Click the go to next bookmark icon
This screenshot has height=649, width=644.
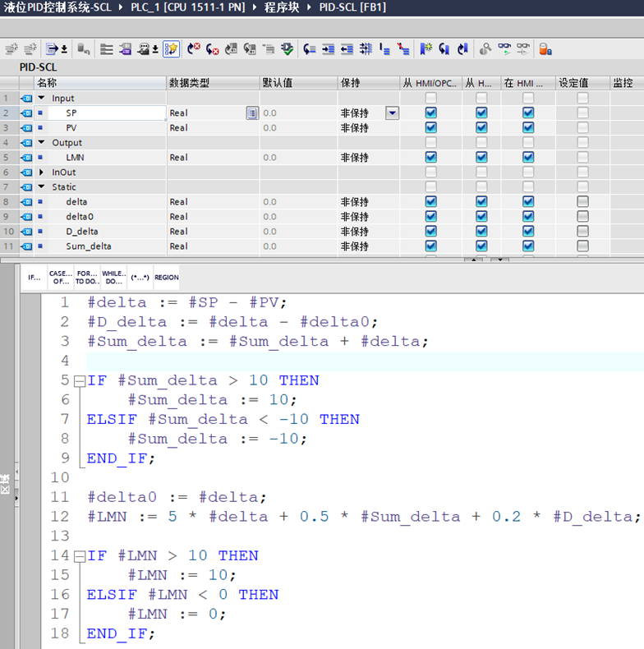[444, 49]
